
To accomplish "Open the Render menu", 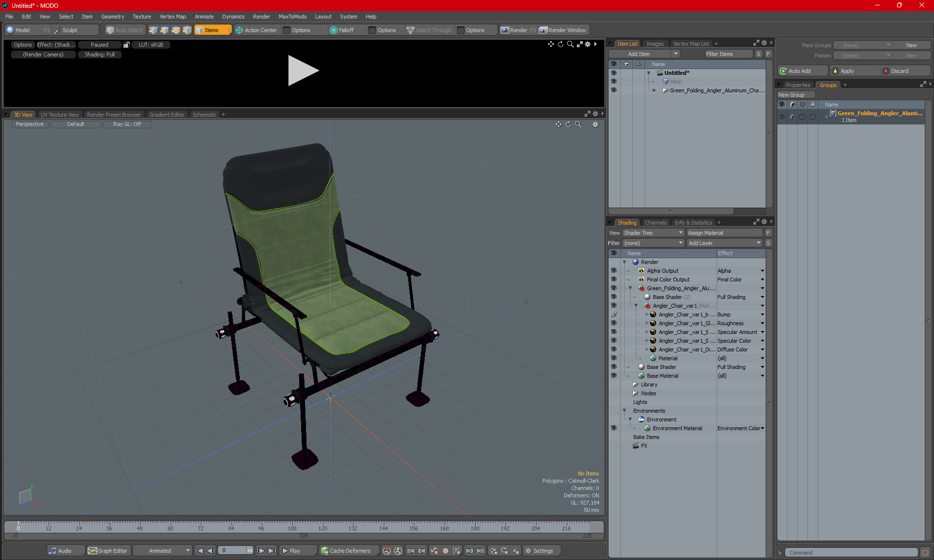I will (261, 17).
